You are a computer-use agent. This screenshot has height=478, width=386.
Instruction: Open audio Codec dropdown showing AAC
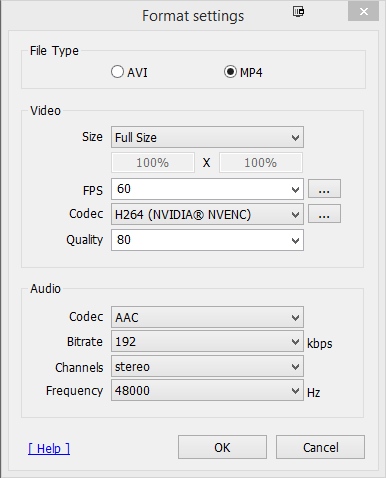[207, 317]
